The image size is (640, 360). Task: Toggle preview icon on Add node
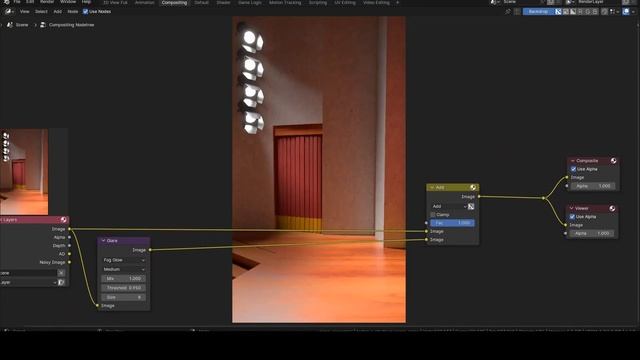point(473,187)
